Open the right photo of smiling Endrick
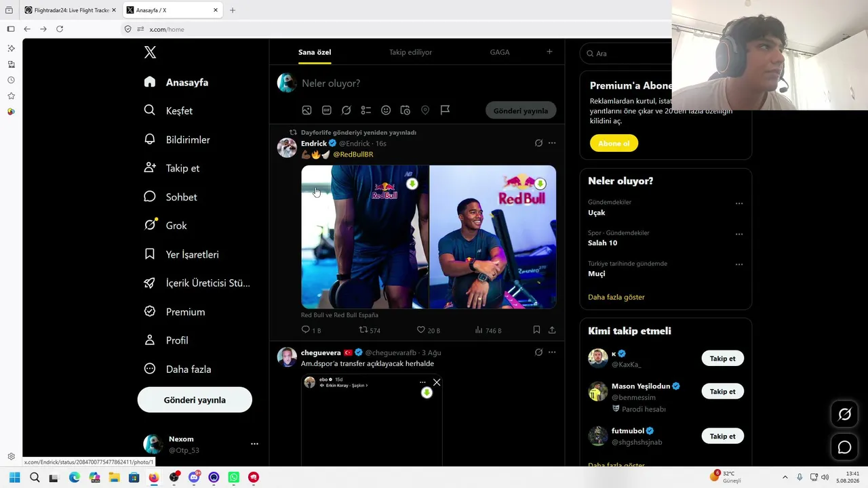The height and width of the screenshot is (488, 868). click(493, 237)
